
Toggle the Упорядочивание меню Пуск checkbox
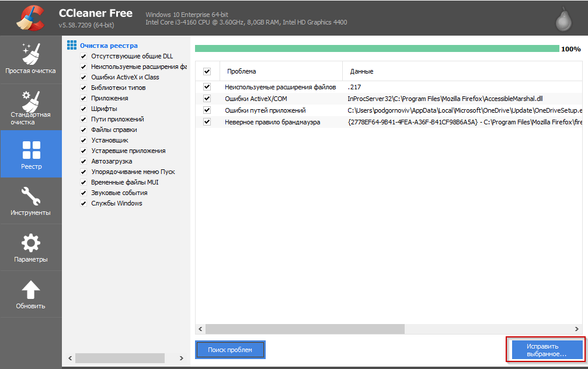coord(83,172)
